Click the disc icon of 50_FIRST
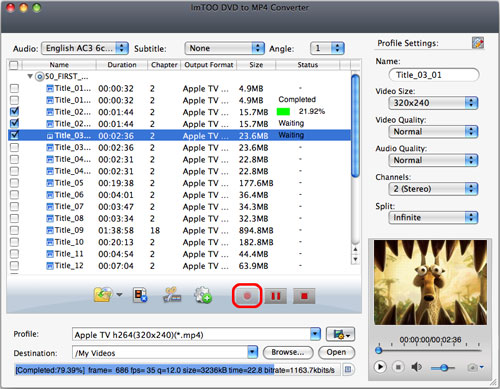Viewport: 500px width, 389px height. click(x=40, y=77)
